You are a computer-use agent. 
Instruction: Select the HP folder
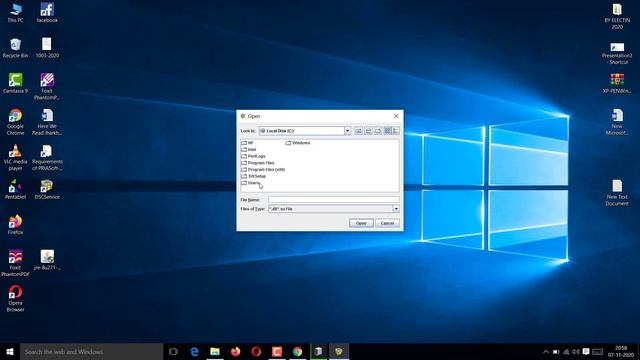coord(247,143)
